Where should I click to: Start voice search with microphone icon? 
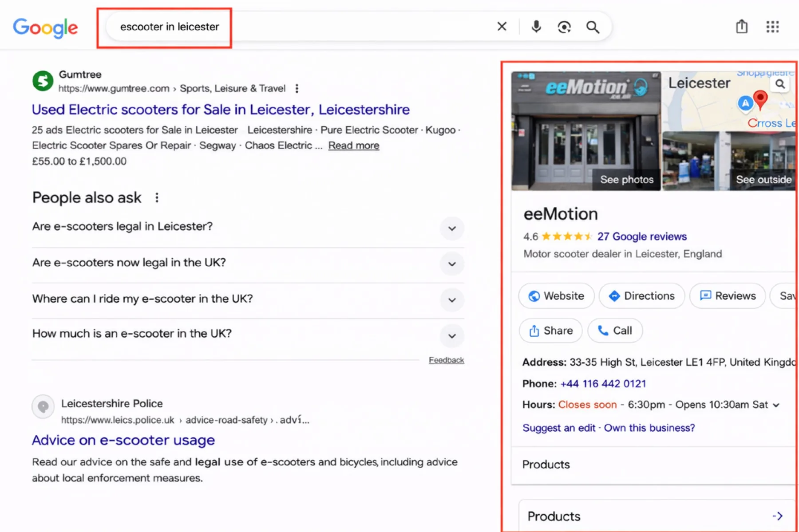point(536,27)
